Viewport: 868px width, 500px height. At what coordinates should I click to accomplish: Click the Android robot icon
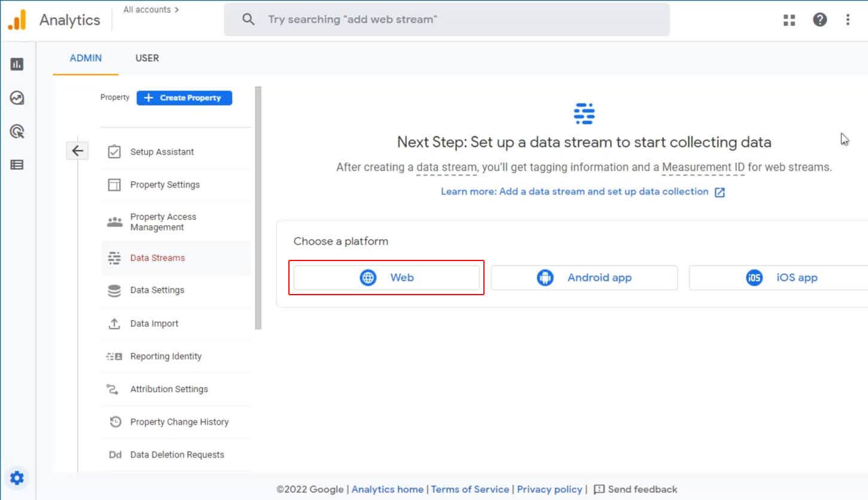pyautogui.click(x=545, y=278)
